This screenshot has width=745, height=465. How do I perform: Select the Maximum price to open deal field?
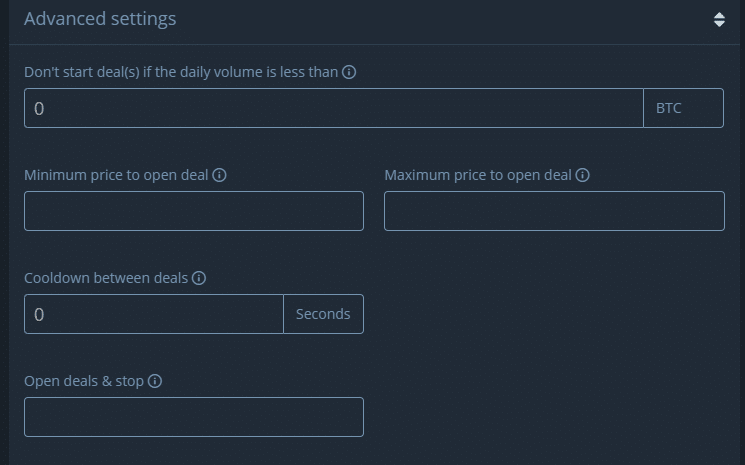pos(554,211)
